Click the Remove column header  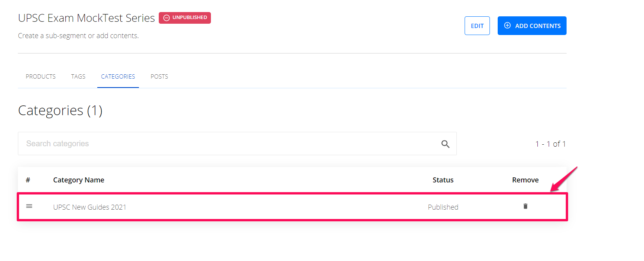pyautogui.click(x=525, y=180)
